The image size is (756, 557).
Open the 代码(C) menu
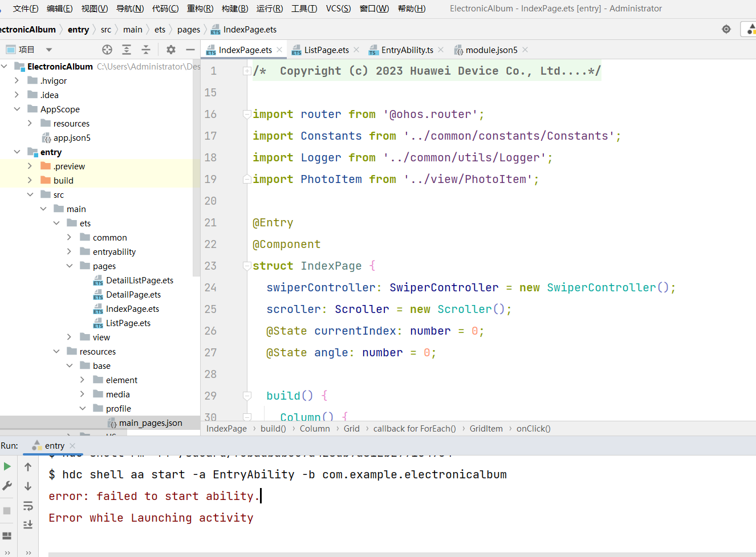click(x=165, y=9)
